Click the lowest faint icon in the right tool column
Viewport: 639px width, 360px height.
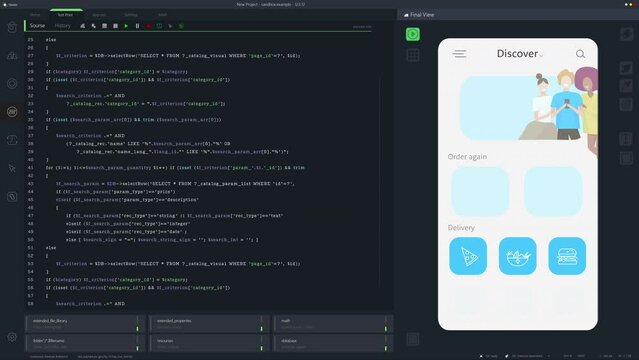626,158
